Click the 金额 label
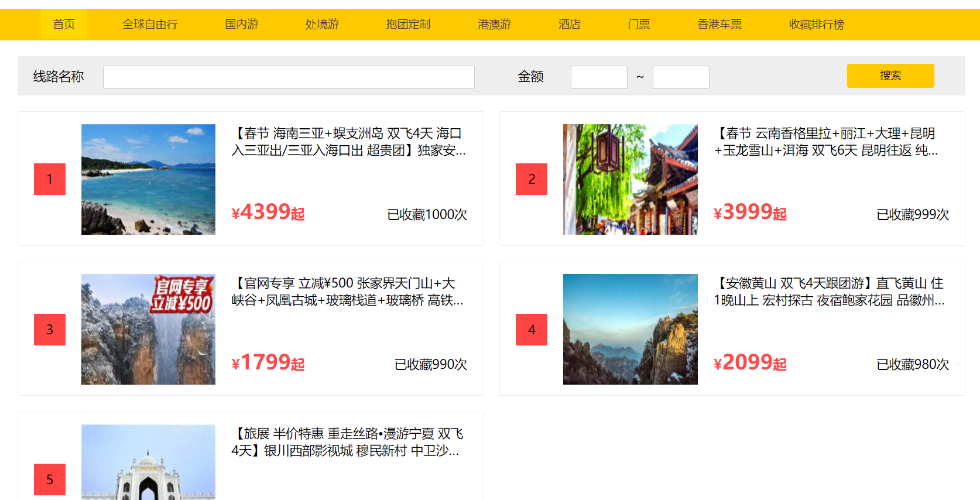 click(531, 77)
